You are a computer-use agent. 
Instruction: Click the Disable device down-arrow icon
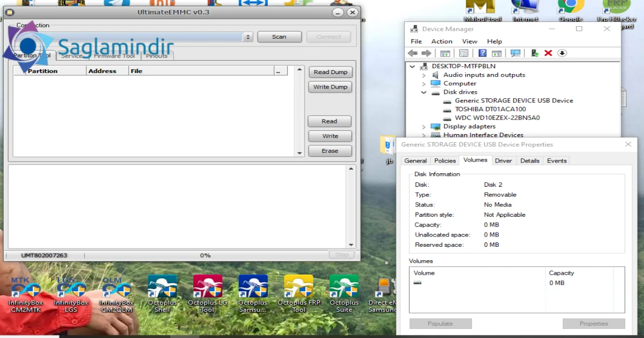(562, 53)
